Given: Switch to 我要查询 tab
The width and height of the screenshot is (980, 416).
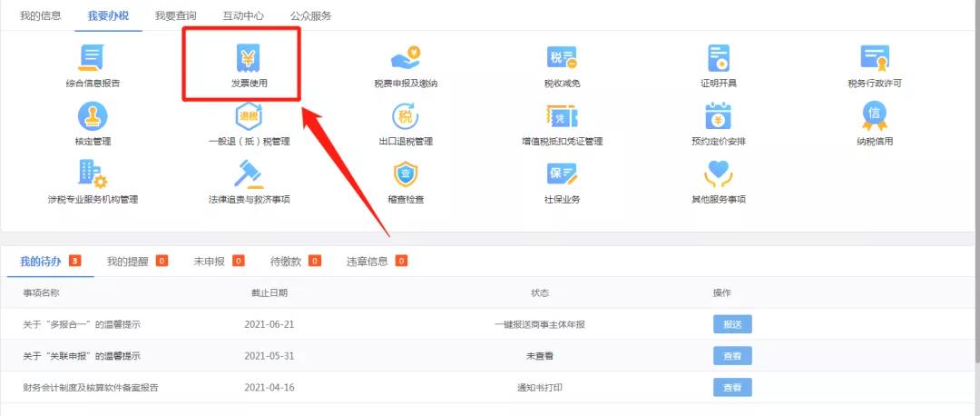Looking at the screenshot, I should (x=175, y=16).
